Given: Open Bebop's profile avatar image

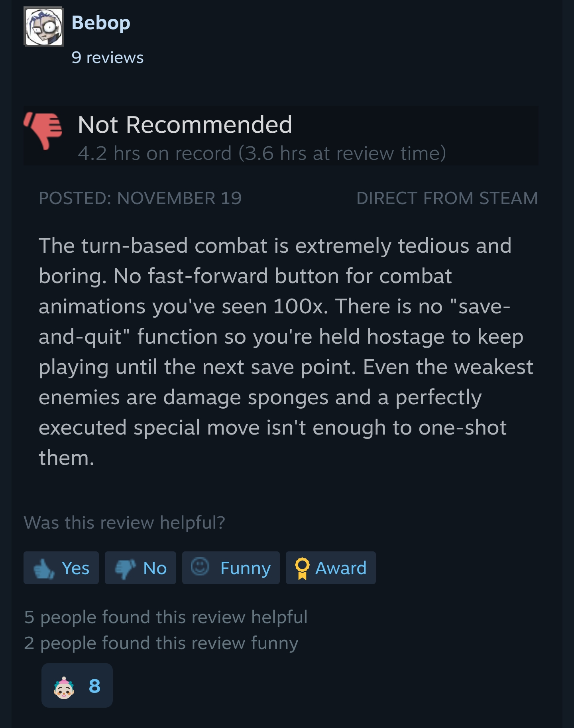Looking at the screenshot, I should click(x=44, y=27).
